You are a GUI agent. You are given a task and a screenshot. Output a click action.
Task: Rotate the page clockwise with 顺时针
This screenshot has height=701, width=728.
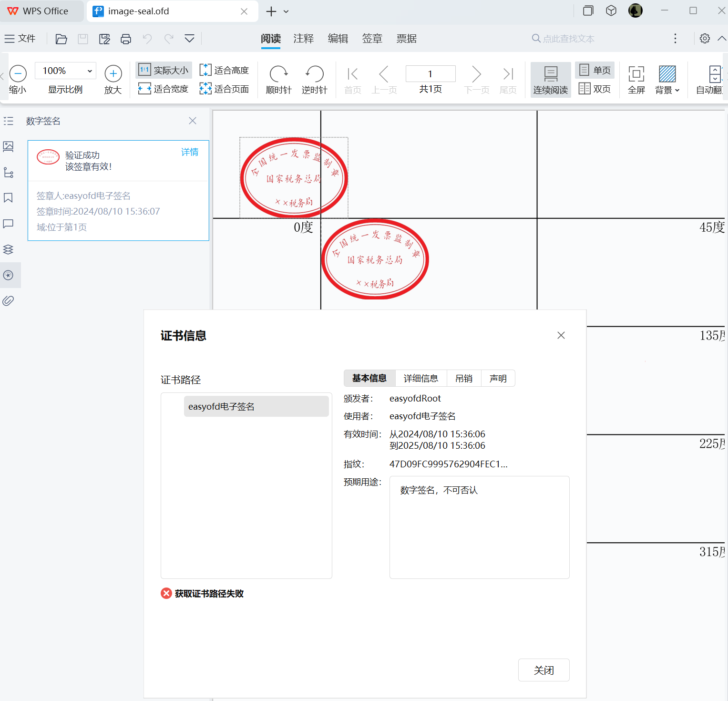(279, 79)
